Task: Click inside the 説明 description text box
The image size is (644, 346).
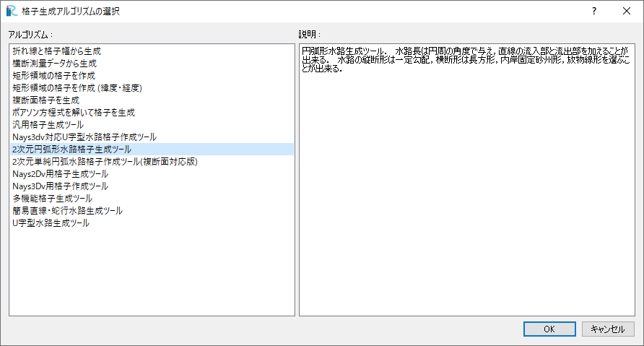Action: (467, 180)
